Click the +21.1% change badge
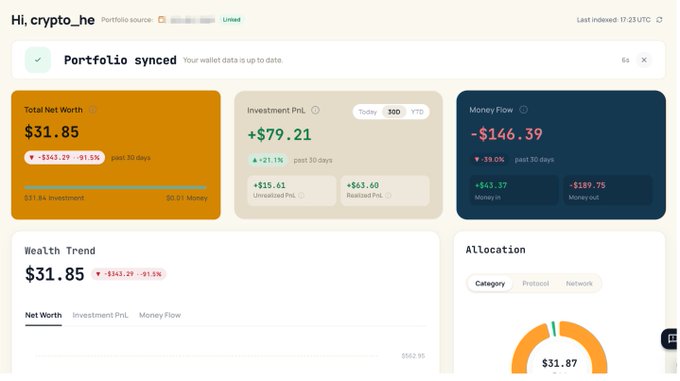The height and width of the screenshot is (381, 680). coord(268,160)
